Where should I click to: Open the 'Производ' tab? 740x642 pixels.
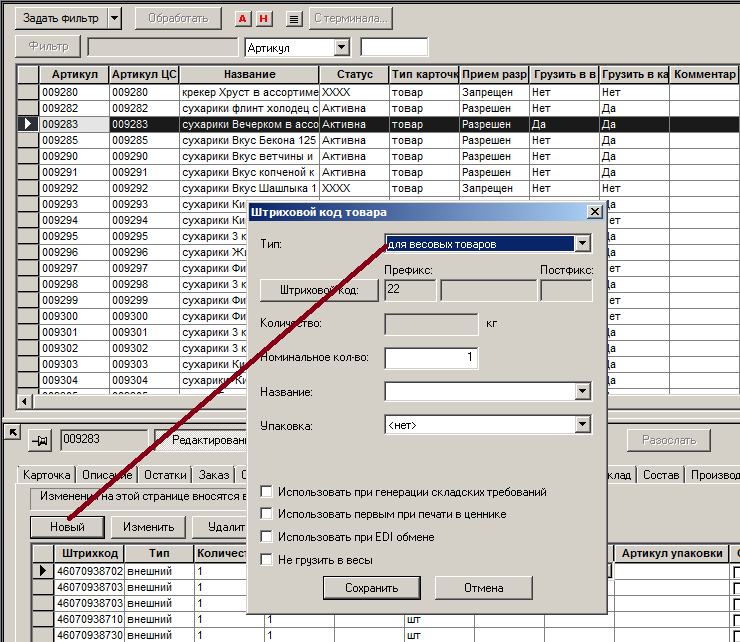pos(714,474)
